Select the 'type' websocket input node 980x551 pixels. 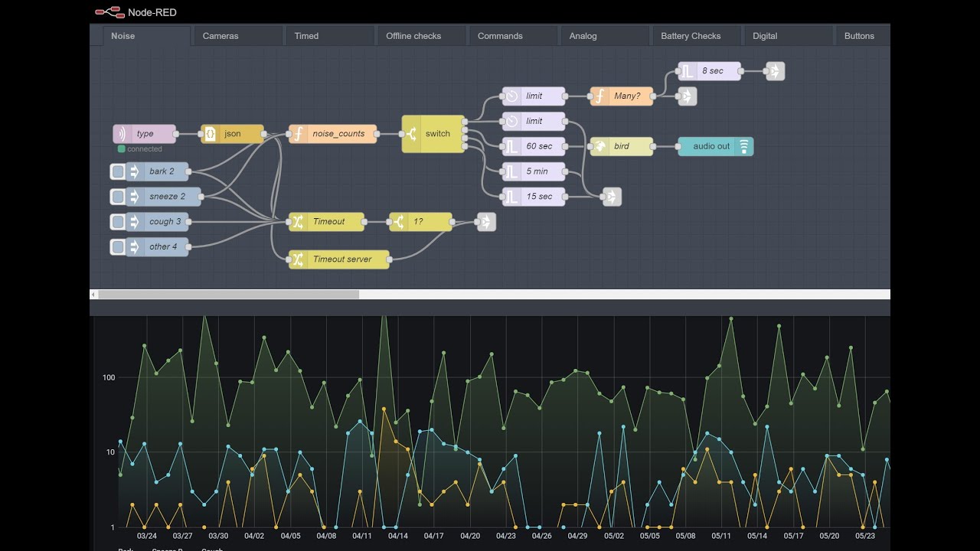click(145, 134)
